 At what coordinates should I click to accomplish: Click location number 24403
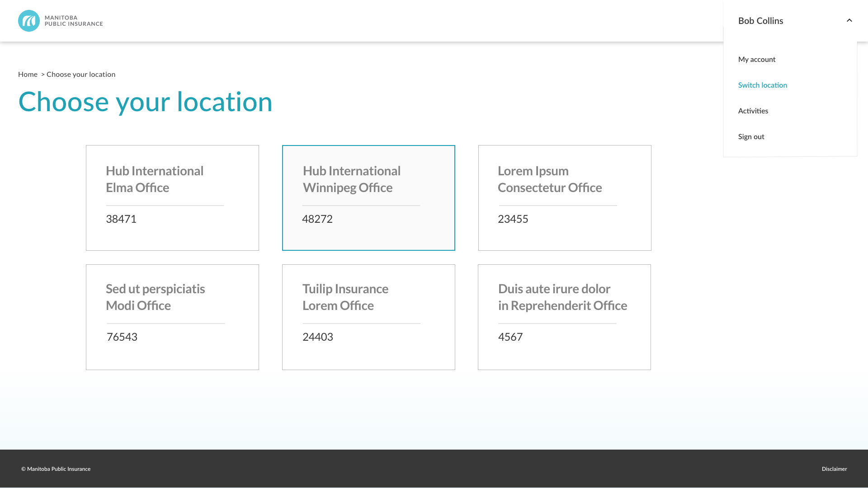(x=318, y=337)
